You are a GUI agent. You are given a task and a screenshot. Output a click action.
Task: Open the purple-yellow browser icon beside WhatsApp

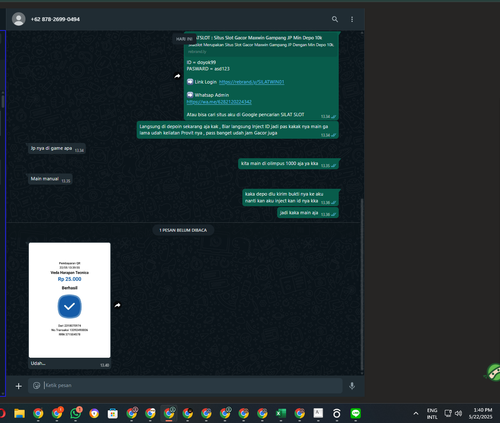pyautogui.click(x=94, y=414)
